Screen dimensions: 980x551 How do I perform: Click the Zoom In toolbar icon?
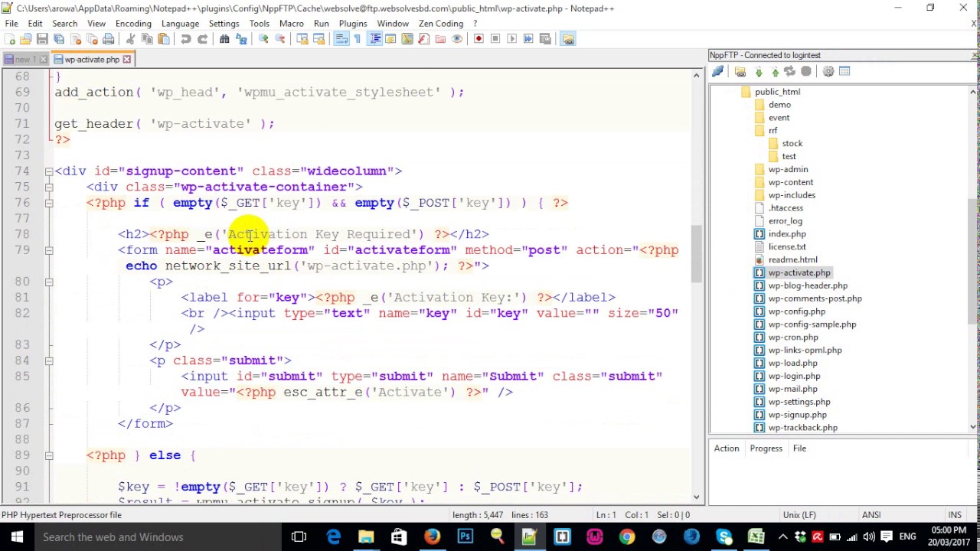coord(263,39)
